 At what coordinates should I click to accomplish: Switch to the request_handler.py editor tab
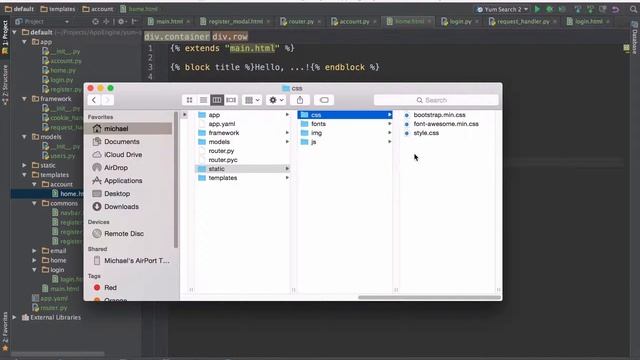coord(523,22)
